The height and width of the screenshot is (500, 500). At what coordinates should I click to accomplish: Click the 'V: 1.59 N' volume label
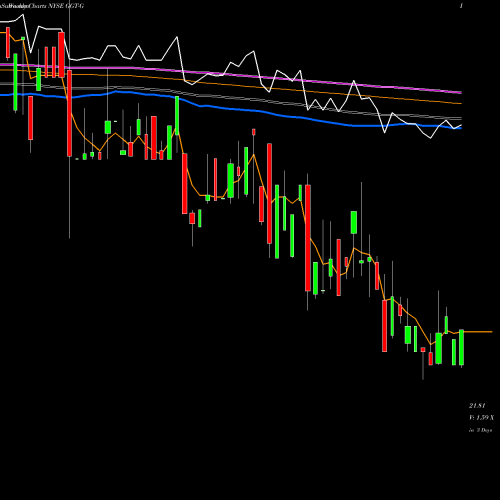click(x=481, y=418)
